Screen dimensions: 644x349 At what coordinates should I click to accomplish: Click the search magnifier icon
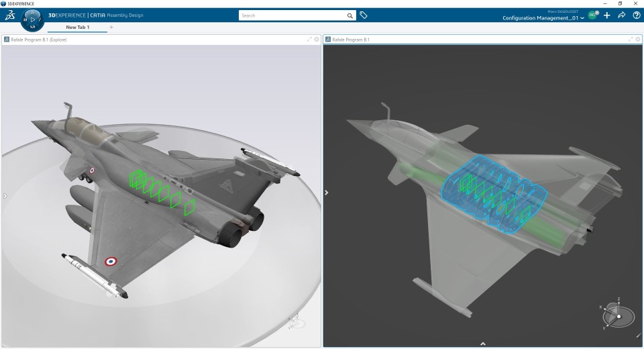point(350,15)
